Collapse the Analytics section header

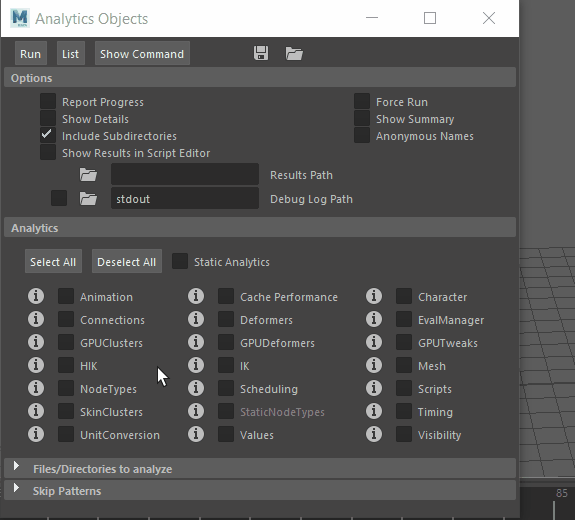(260, 228)
